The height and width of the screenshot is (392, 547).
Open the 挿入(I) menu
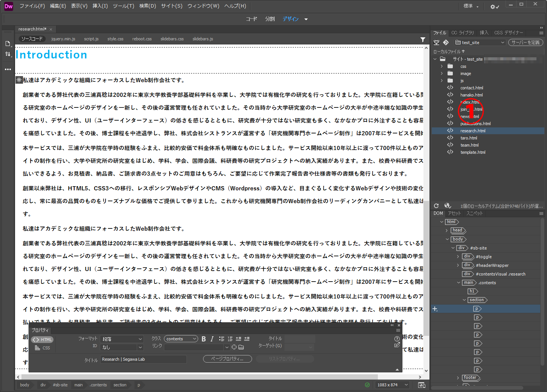click(100, 6)
